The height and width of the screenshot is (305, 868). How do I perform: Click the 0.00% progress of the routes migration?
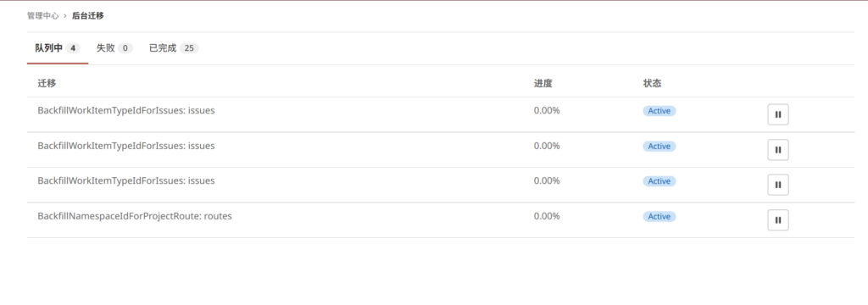pos(547,216)
